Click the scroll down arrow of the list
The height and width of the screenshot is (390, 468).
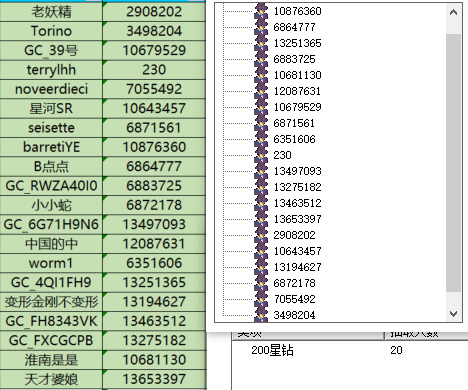pos(453,314)
